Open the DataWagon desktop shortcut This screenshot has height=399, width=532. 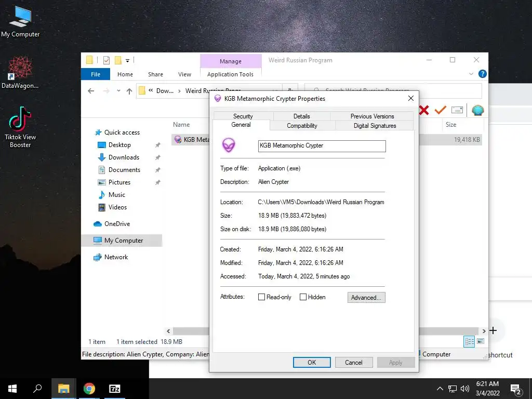[20, 73]
